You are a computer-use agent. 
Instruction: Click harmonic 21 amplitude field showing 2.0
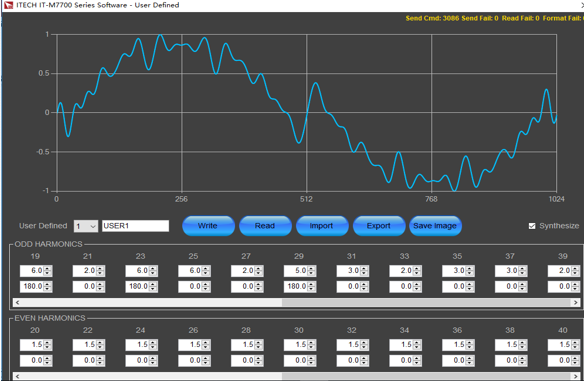point(85,271)
